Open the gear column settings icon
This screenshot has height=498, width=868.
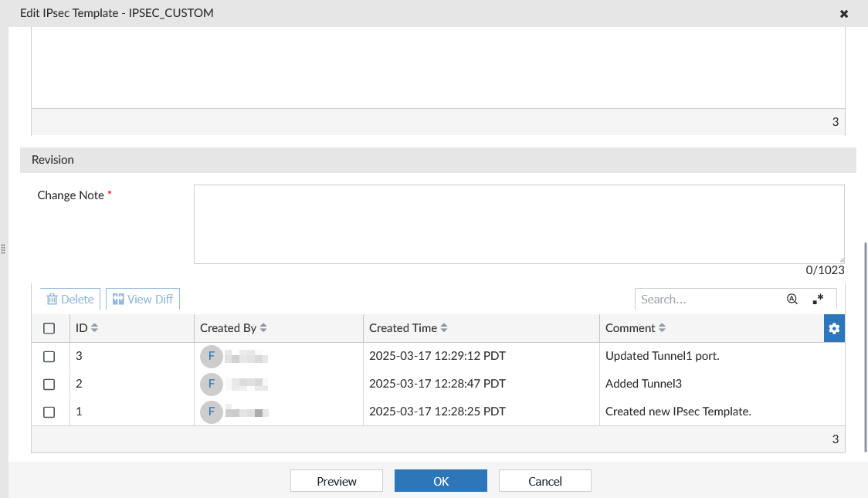[833, 328]
